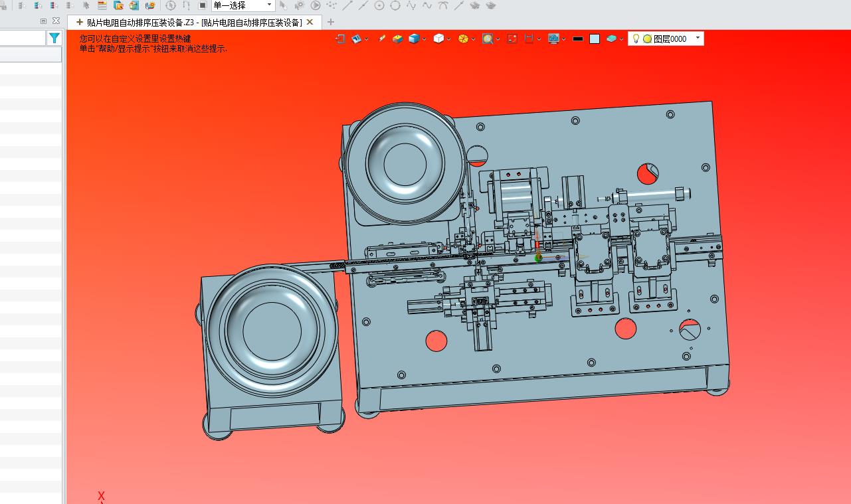Image resolution: width=851 pixels, height=504 pixels.
Task: Open the selection filter dropdown showing 单一选择
Action: tap(243, 5)
